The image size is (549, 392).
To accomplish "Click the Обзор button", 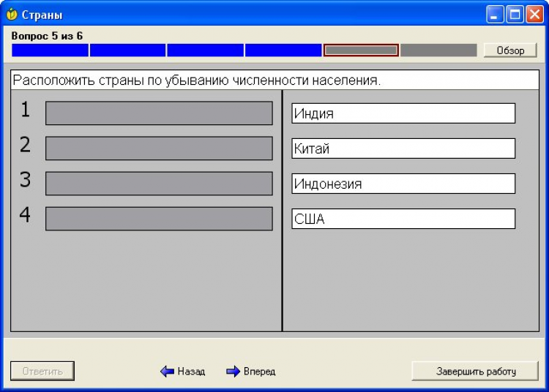I will tap(510, 50).
